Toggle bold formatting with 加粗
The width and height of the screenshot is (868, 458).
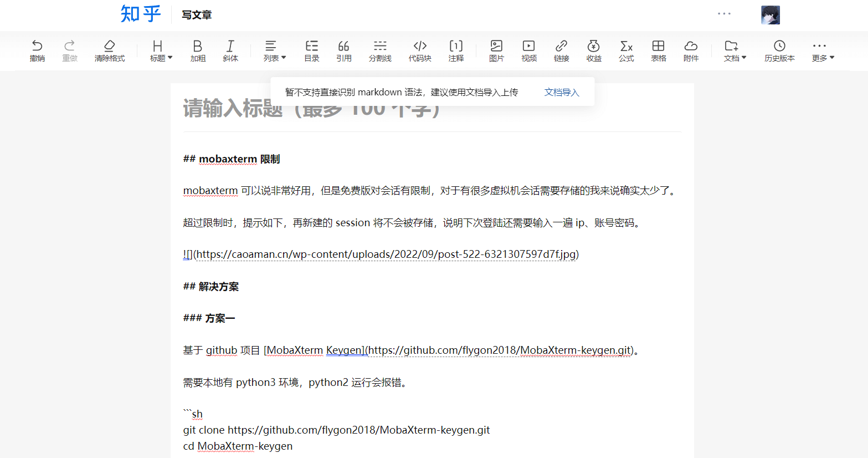[x=197, y=50]
